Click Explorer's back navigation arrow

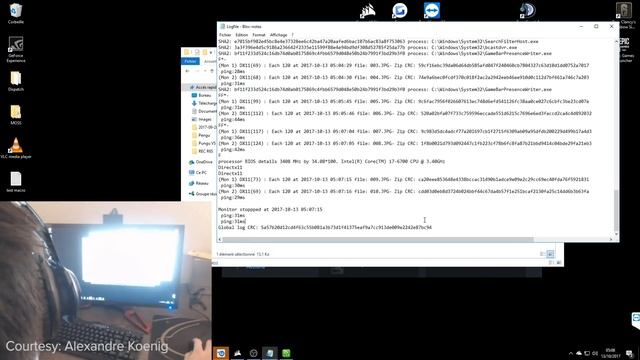tap(187, 71)
